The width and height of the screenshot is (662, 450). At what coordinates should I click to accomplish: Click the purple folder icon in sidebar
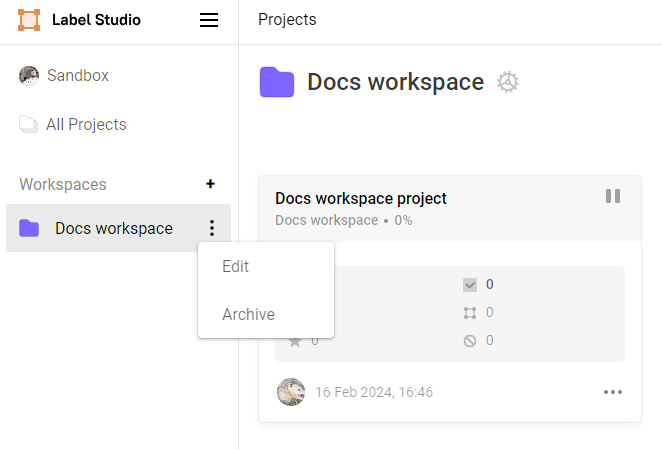30,228
